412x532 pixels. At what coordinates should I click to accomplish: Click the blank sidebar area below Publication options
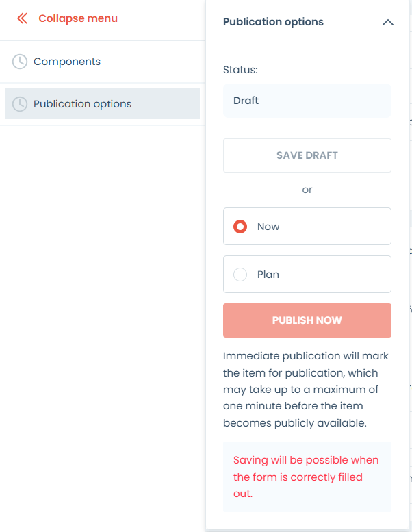click(x=103, y=308)
